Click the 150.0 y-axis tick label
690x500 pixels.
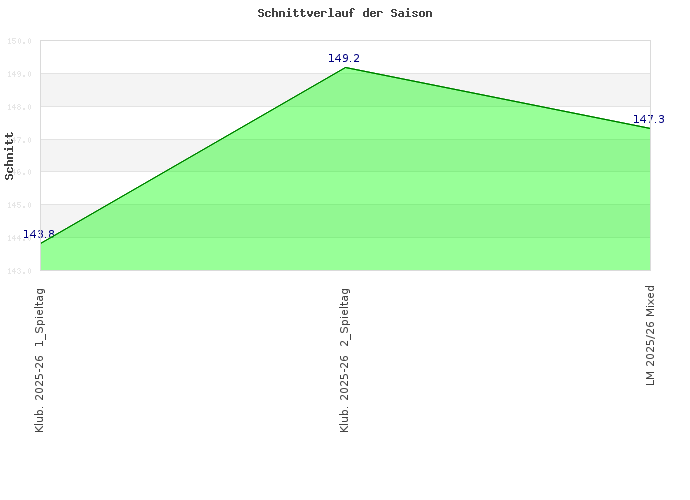pos(21,41)
